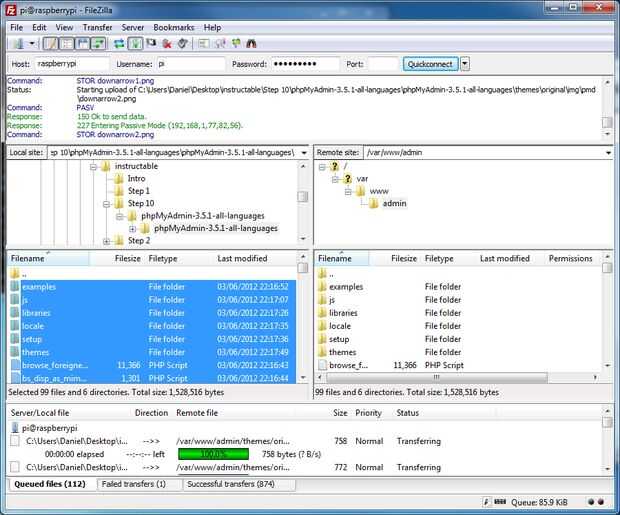Viewport: 620px width, 515px height.
Task: Open the directory listing filters icon
Action: coord(204,44)
